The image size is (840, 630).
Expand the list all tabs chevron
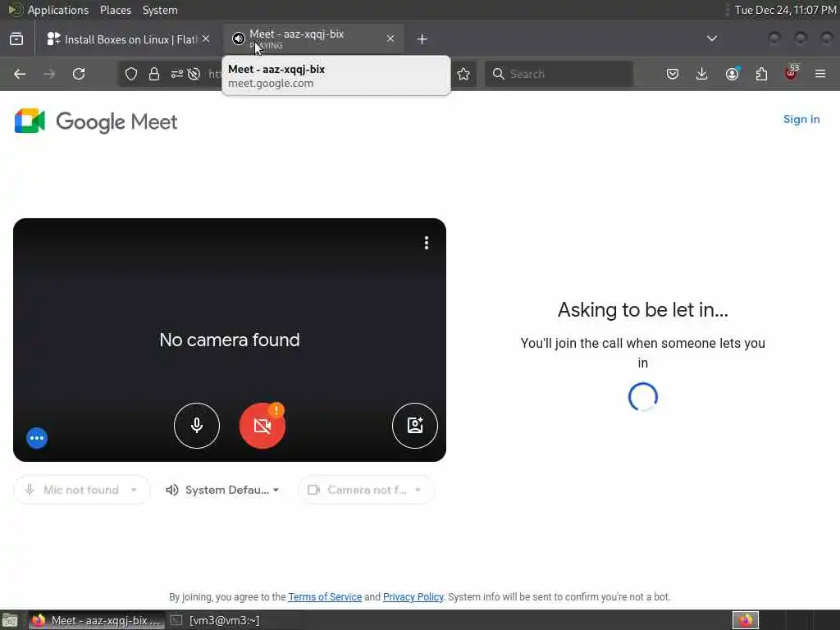tap(711, 39)
